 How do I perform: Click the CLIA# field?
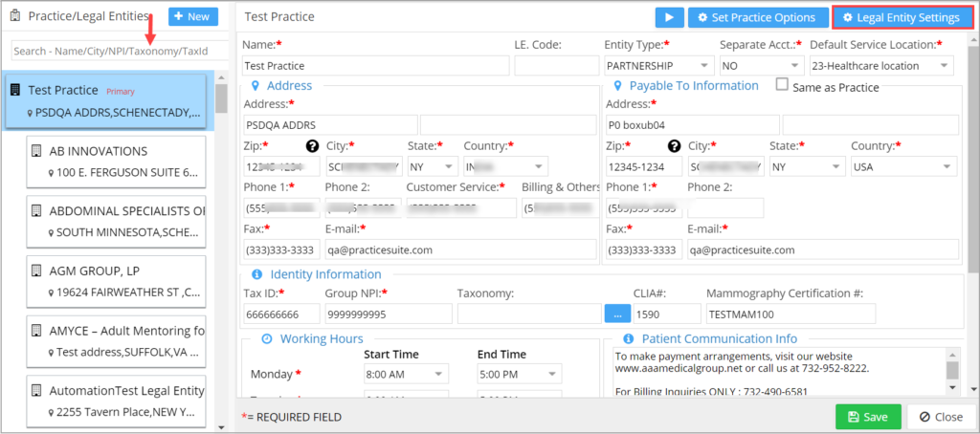coord(667,314)
